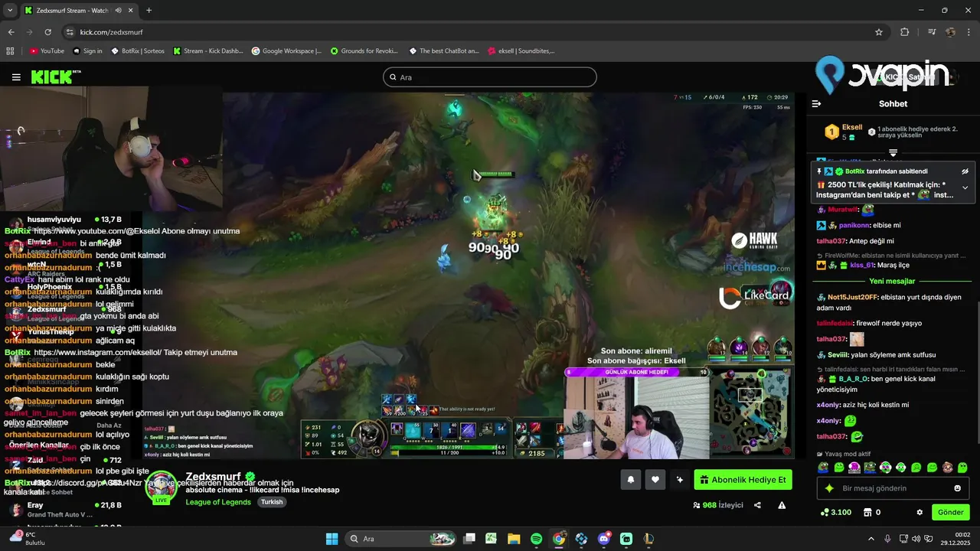Click the Turkish language tag
Screen dimensions: 980x551
[272, 502]
